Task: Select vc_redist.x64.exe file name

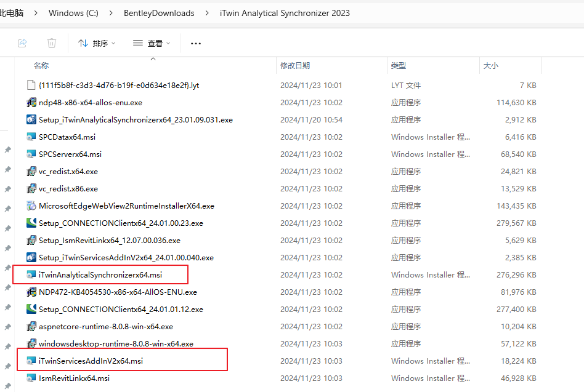Action: click(68, 172)
